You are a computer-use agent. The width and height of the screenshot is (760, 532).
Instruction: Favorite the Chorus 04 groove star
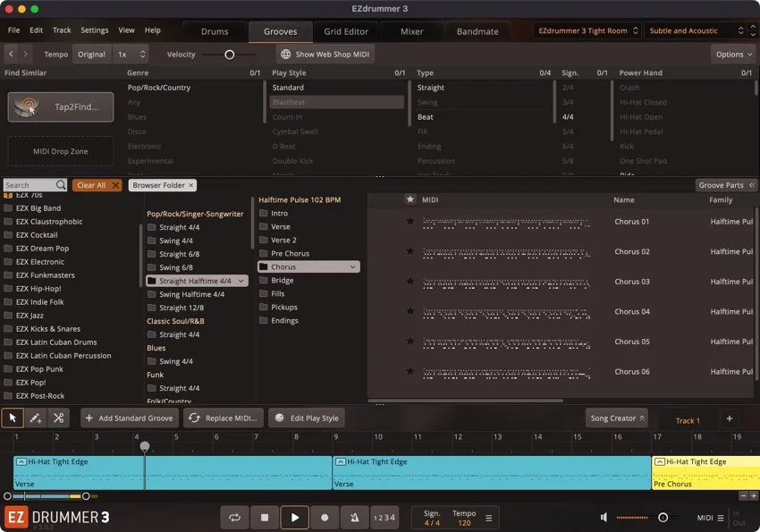[410, 311]
